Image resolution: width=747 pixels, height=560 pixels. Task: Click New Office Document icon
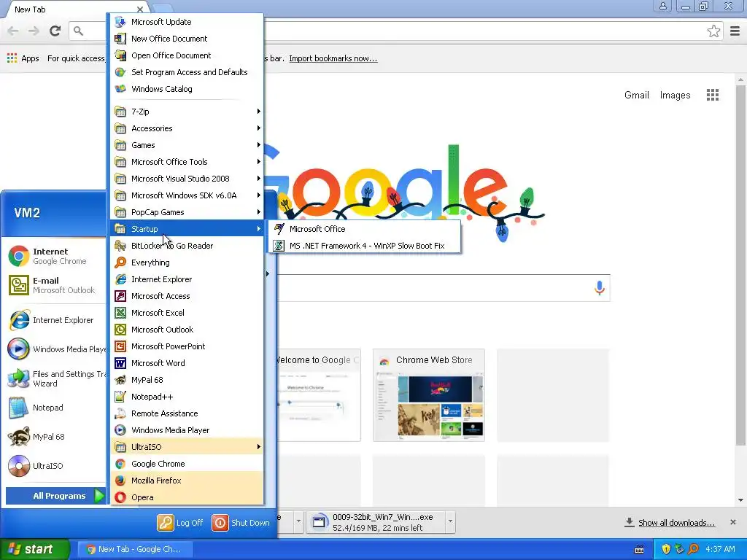click(x=120, y=39)
